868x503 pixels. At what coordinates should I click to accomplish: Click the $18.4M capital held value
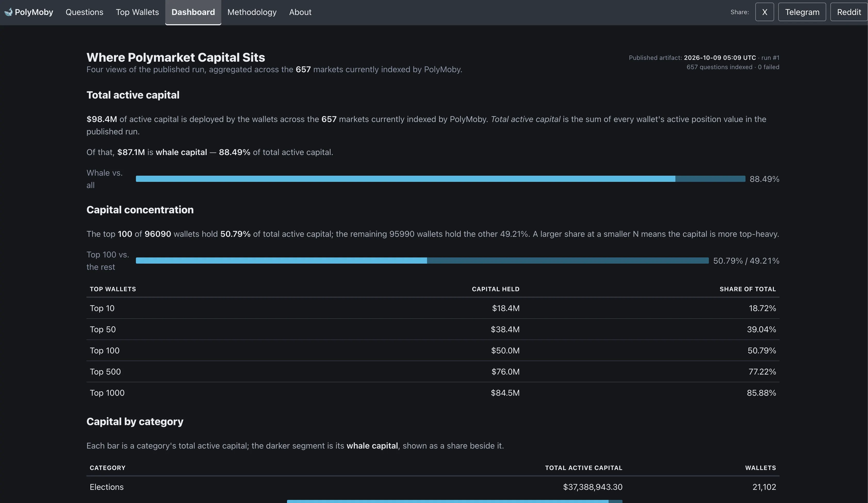pyautogui.click(x=505, y=308)
